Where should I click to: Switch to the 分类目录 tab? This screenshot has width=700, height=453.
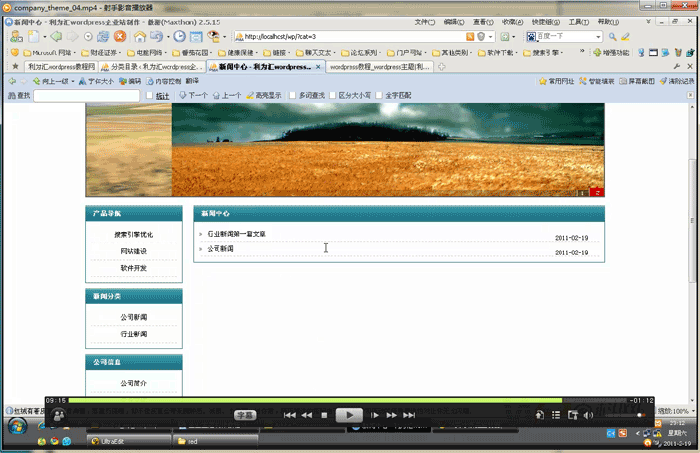coord(152,67)
